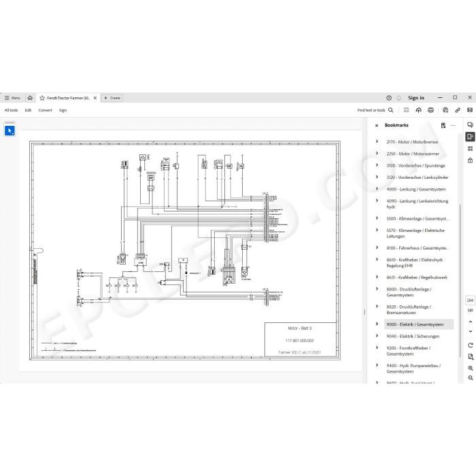Select bookmark 5570 Klimaanlage / Elektrische Leitungen
Image resolution: width=476 pixels, height=476 pixels.
pos(415,233)
